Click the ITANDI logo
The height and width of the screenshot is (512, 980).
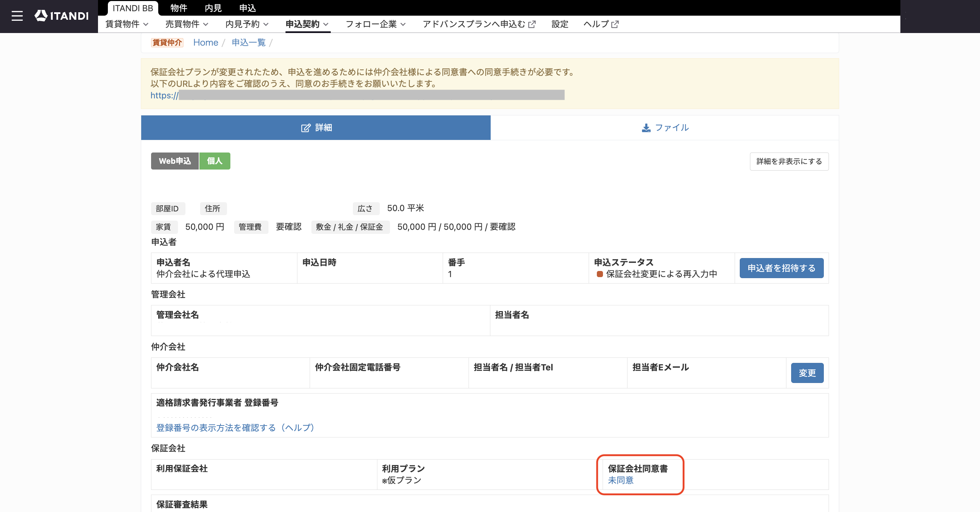[62, 16]
